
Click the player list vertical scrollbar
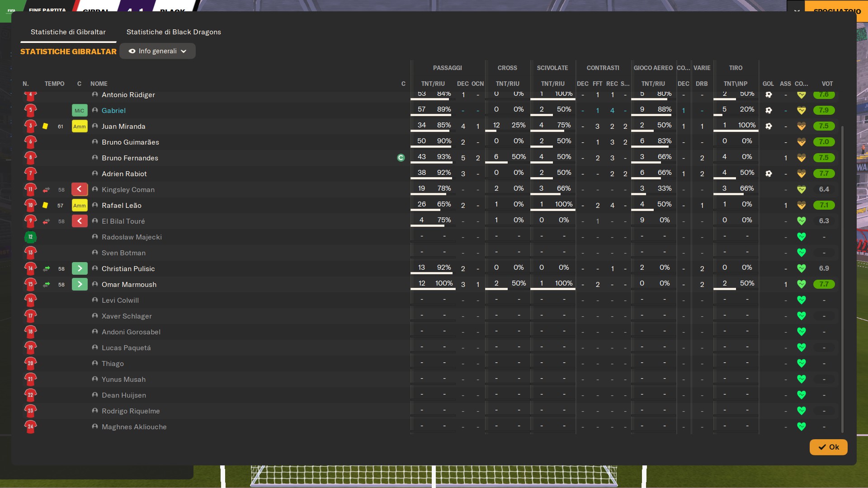coord(842,278)
